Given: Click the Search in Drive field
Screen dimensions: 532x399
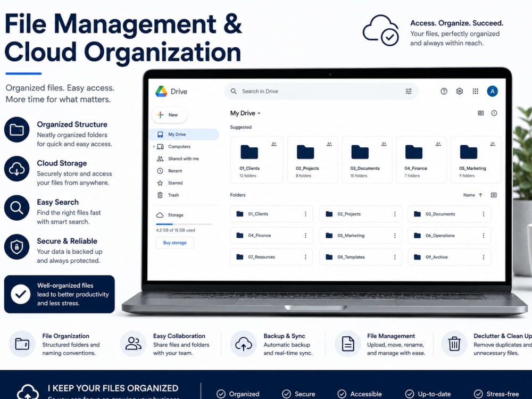Looking at the screenshot, I should point(321,92).
